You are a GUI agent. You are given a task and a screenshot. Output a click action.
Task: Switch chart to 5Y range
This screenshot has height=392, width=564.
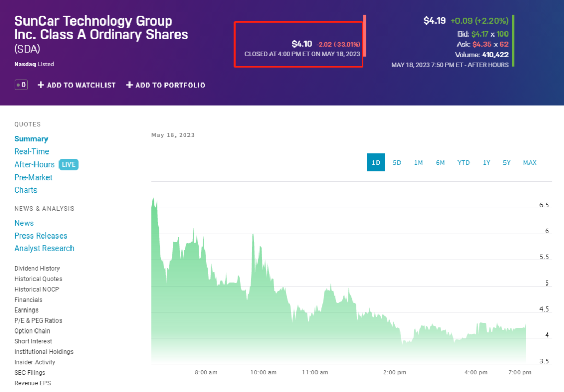coord(507,162)
